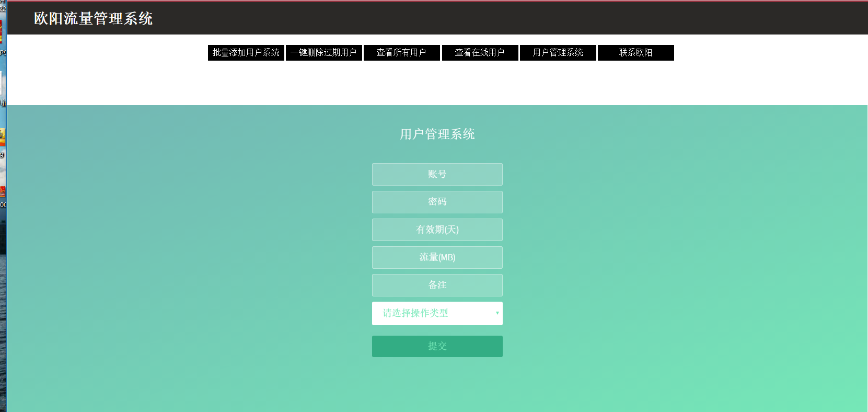Focus the 账号 input field

(437, 174)
